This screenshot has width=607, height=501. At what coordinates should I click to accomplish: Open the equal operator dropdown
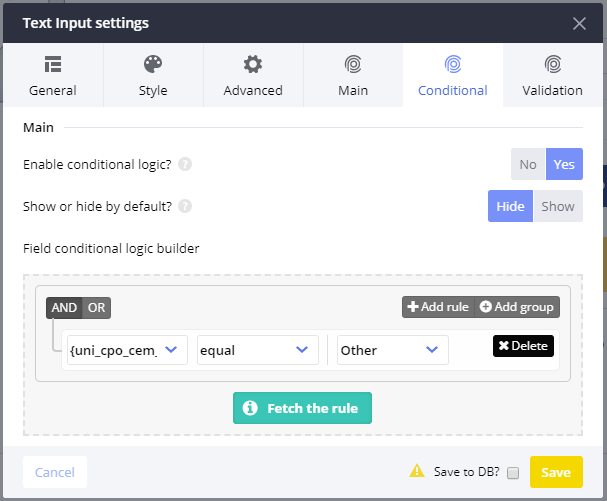pos(258,350)
